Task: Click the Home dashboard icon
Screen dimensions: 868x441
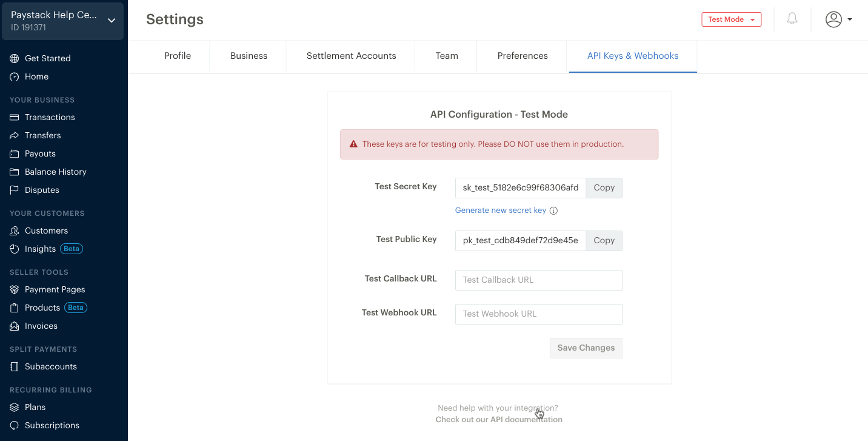Action: [15, 76]
